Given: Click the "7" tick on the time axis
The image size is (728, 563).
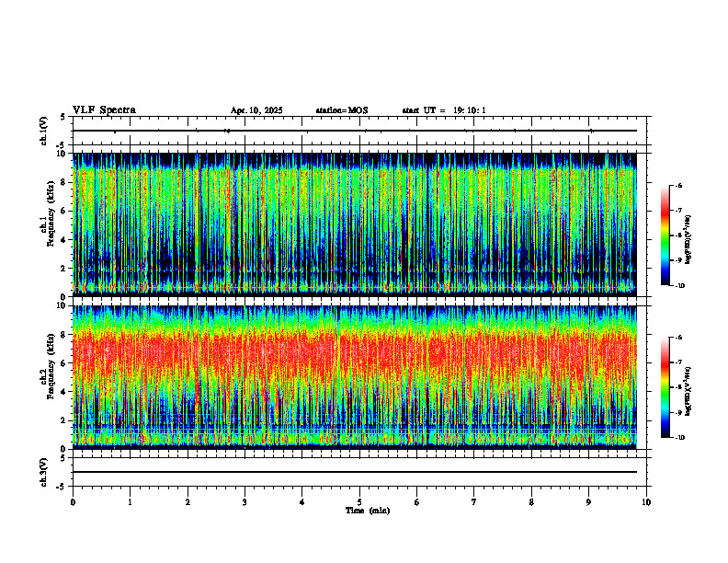Looking at the screenshot, I should tap(474, 502).
